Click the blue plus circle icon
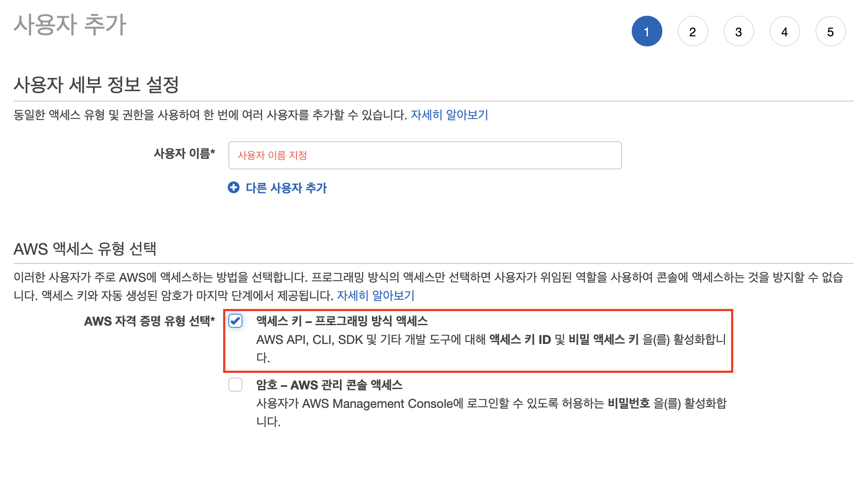 [234, 188]
